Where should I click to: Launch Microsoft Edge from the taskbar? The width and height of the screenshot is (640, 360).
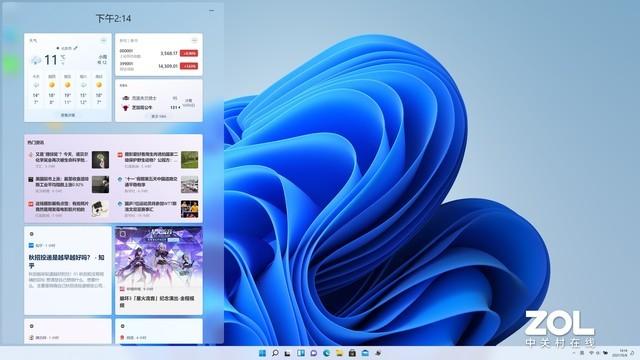(327, 353)
